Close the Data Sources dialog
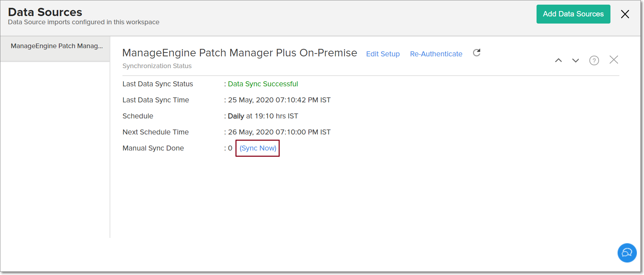The width and height of the screenshot is (644, 275). coord(625,14)
